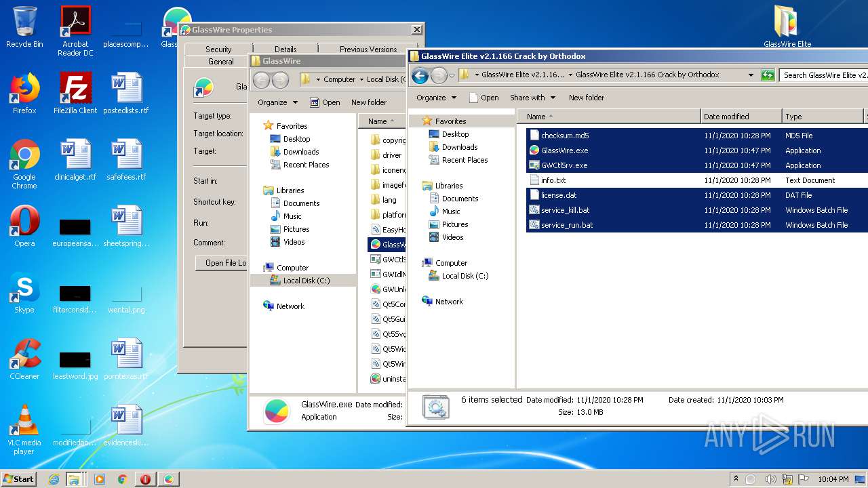
Task: Sort by Date modified column header
Action: [x=741, y=117]
